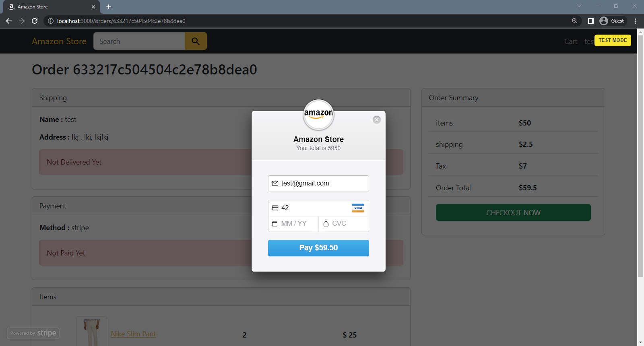Click the items value $50
Screen dimensions: 644x346
[x=525, y=123]
